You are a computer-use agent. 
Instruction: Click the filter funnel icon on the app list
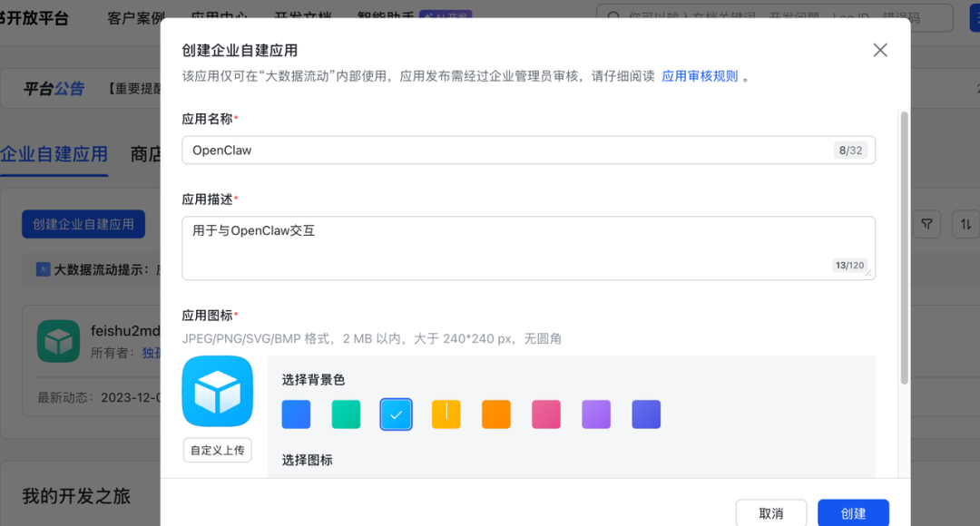pyautogui.click(x=926, y=224)
